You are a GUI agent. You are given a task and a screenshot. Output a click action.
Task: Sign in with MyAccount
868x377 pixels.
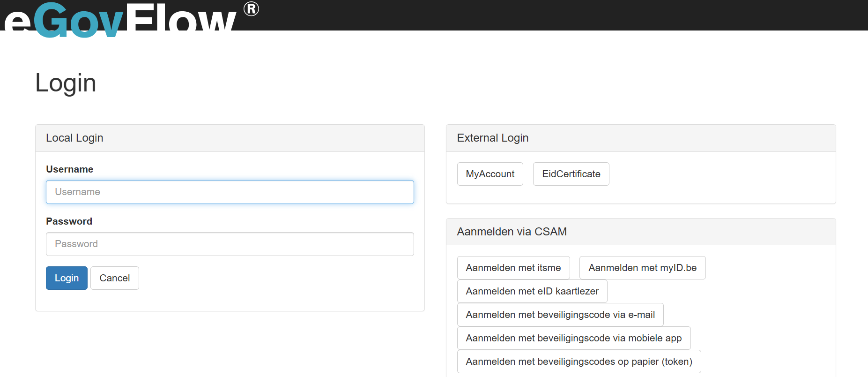click(x=490, y=174)
